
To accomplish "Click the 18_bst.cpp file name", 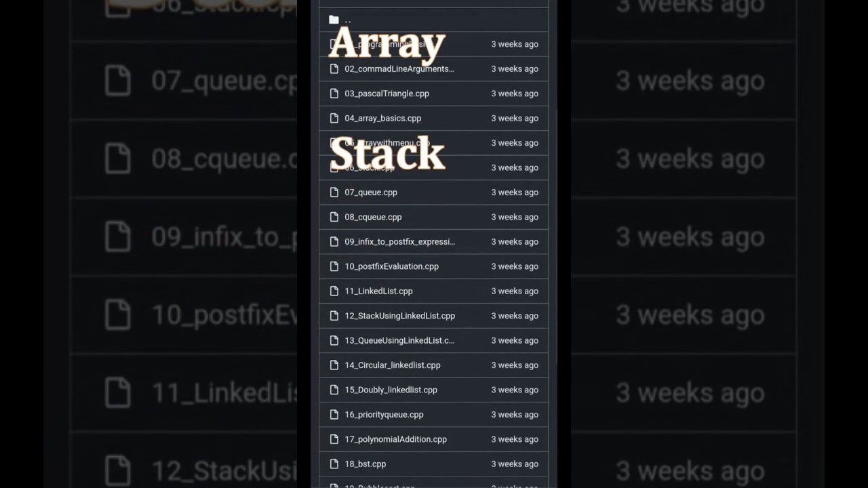I will coord(365,464).
